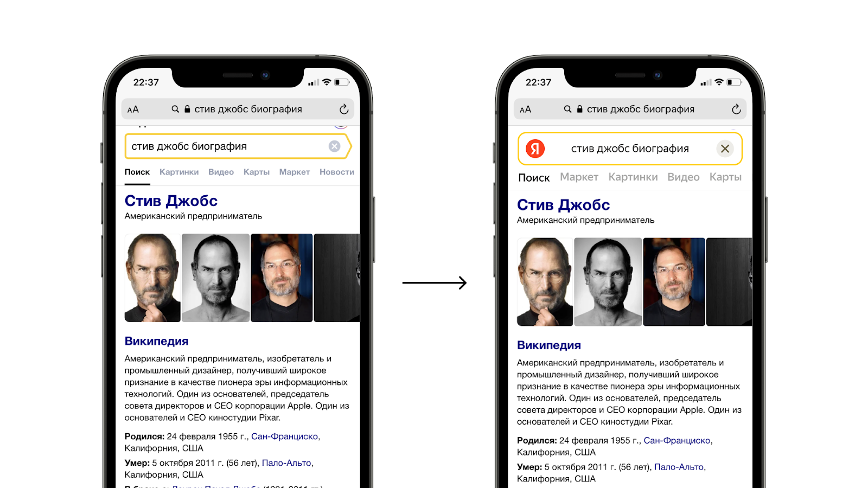Viewport: 868px width, 488px height.
Task: Select the Видео tab on left phone
Action: click(x=221, y=172)
